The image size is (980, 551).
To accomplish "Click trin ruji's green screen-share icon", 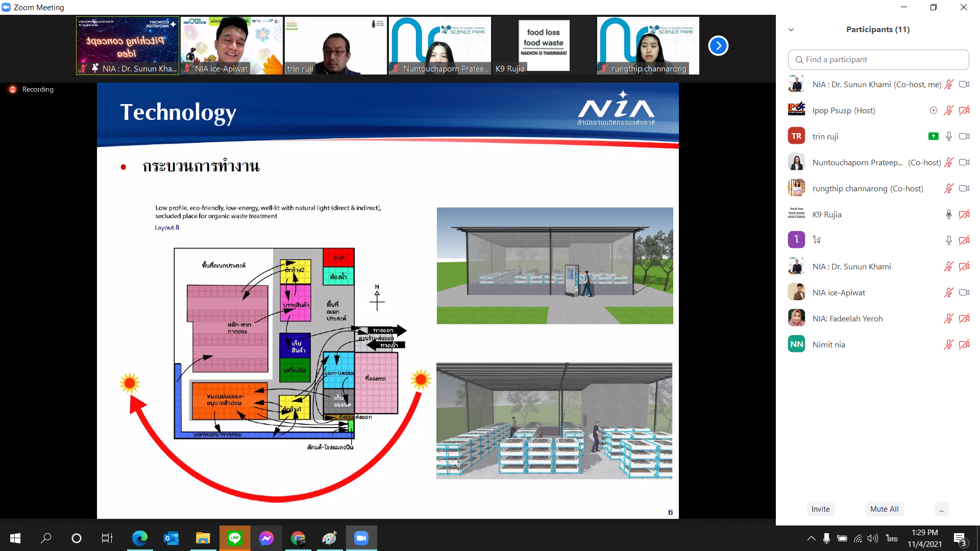I will pyautogui.click(x=933, y=136).
